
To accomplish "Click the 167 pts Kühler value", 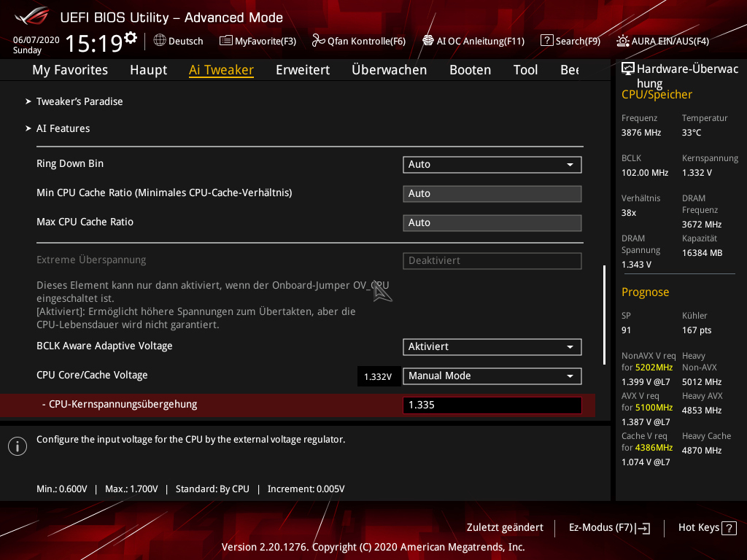I will click(x=697, y=330).
